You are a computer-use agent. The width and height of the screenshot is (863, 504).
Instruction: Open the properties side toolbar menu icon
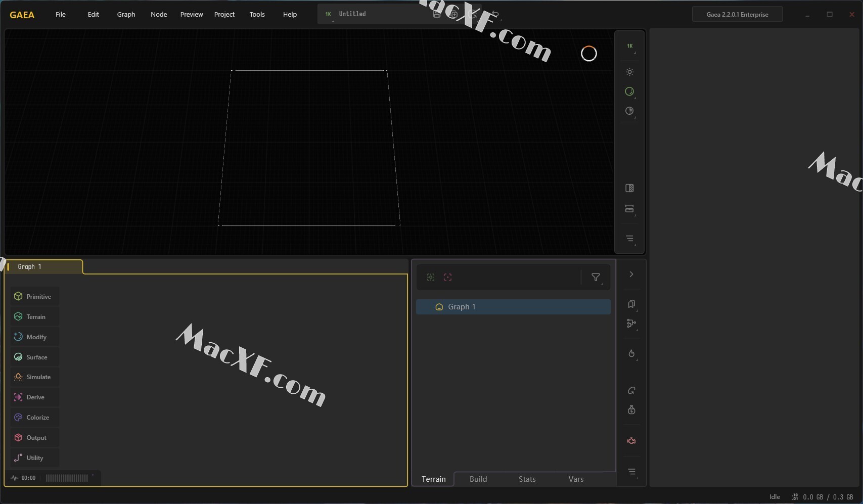coord(631,472)
